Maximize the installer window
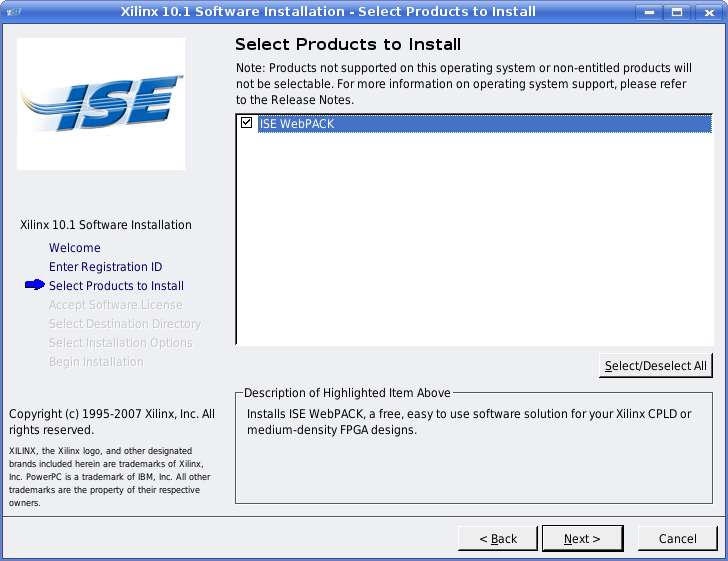This screenshot has width=728, height=561. [677, 12]
